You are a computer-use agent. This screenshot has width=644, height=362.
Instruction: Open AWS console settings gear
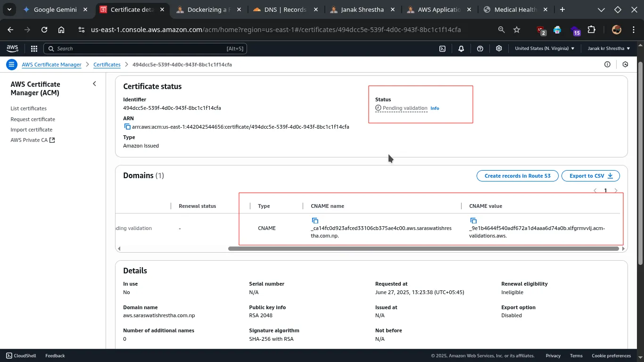(499, 49)
